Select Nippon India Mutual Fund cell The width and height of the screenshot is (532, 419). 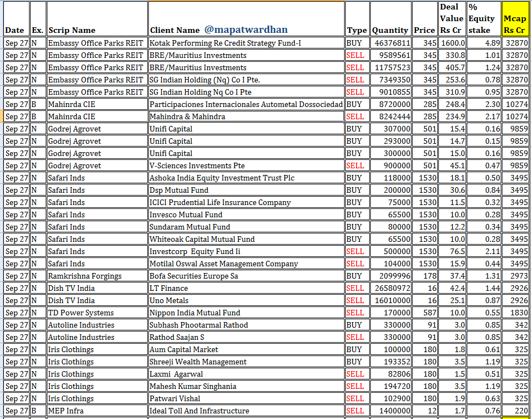pos(246,313)
